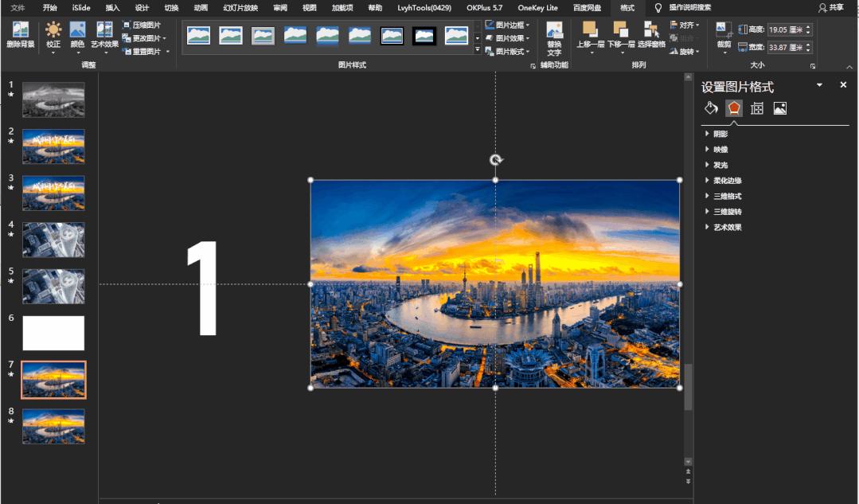Open the Picture Border (图片边框) dropdown
The image size is (859, 504).
(508, 25)
